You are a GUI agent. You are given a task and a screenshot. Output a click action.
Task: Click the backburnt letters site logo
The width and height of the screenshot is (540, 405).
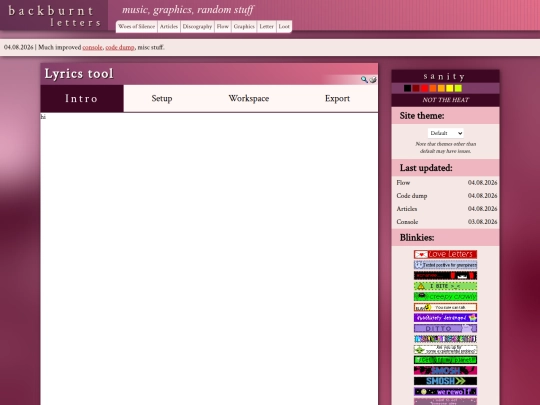(x=54, y=16)
